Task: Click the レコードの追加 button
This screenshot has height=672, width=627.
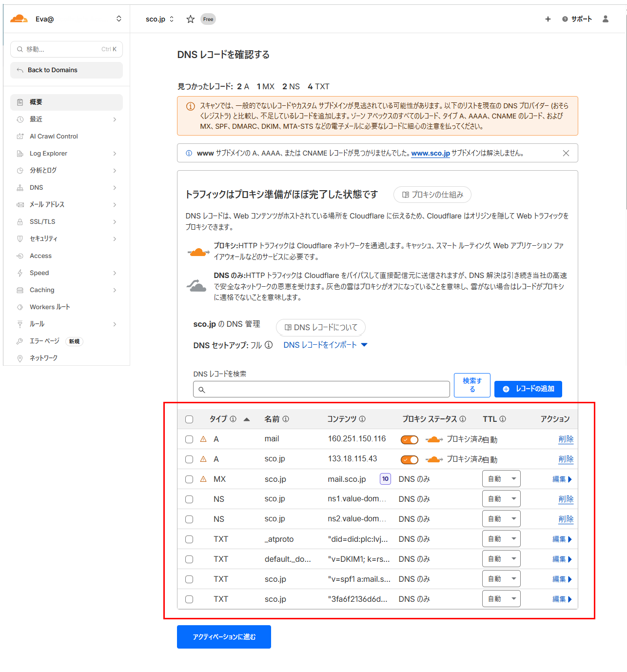Action: click(x=528, y=389)
